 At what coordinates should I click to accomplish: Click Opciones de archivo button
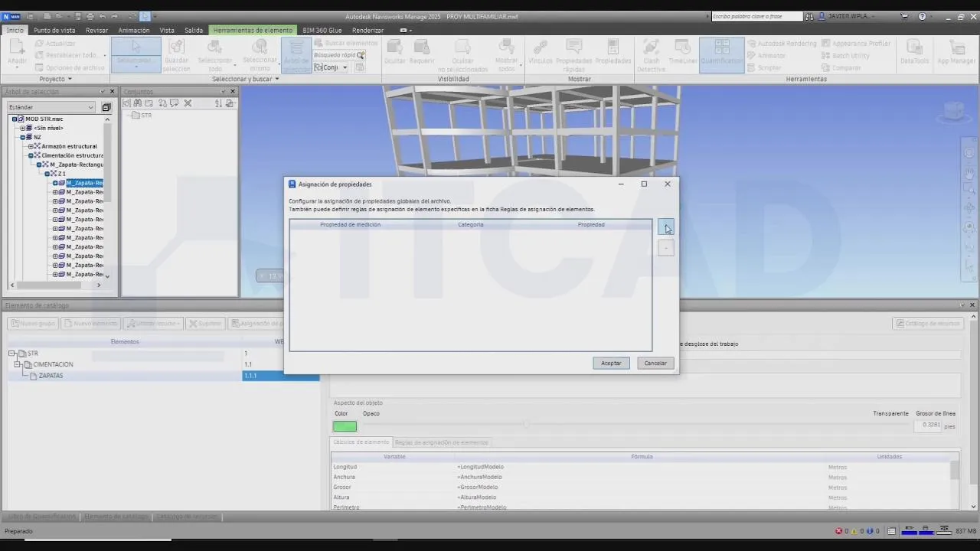(x=69, y=68)
